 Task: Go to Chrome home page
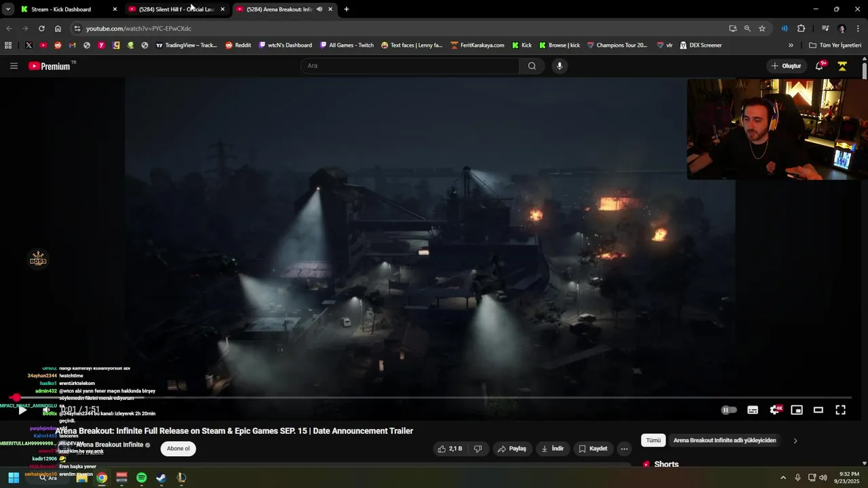tap(58, 28)
